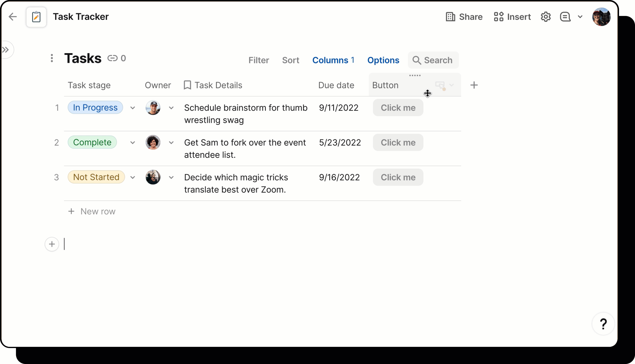Screen dimensions: 635x364
Task: Click the bookmark icon in Task Details header
Action: [187, 85]
